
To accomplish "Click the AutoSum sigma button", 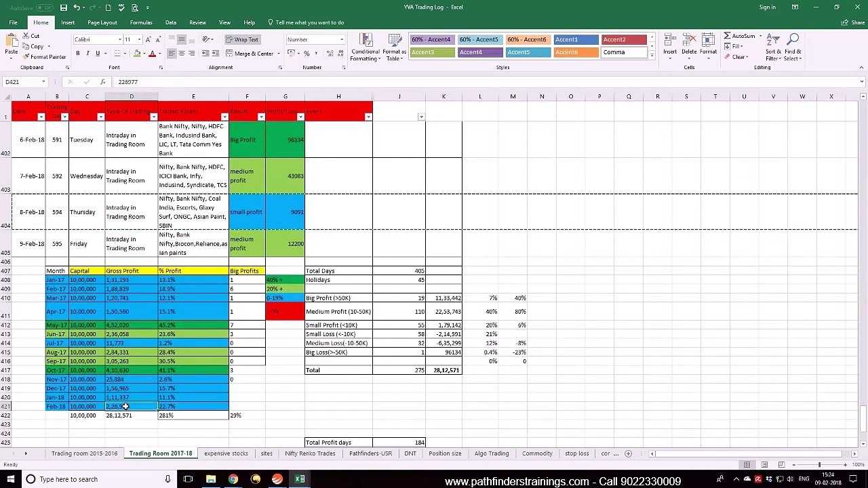I will pyautogui.click(x=739, y=36).
